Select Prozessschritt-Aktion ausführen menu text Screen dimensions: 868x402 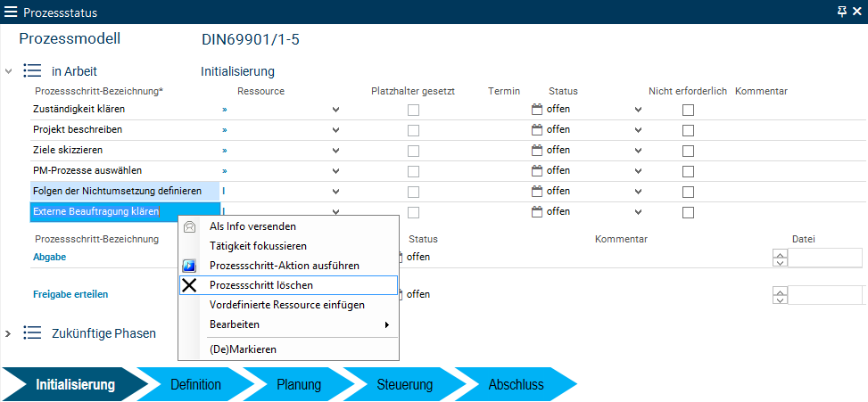click(285, 266)
